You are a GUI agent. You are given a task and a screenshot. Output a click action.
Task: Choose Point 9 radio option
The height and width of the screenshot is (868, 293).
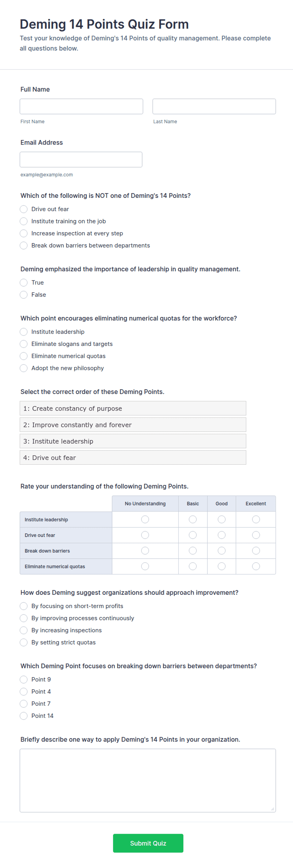coord(24,679)
